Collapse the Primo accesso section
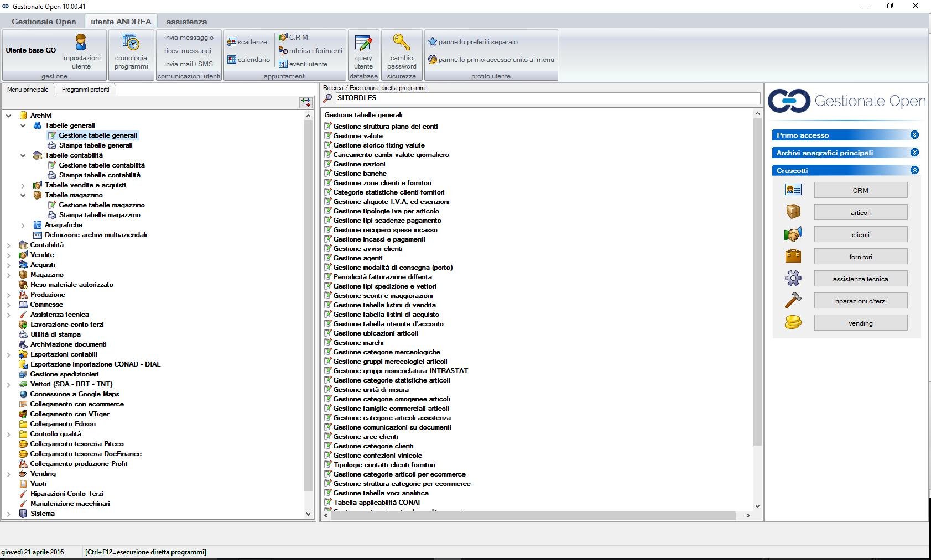Image resolution: width=931 pixels, height=560 pixels. 916,134
